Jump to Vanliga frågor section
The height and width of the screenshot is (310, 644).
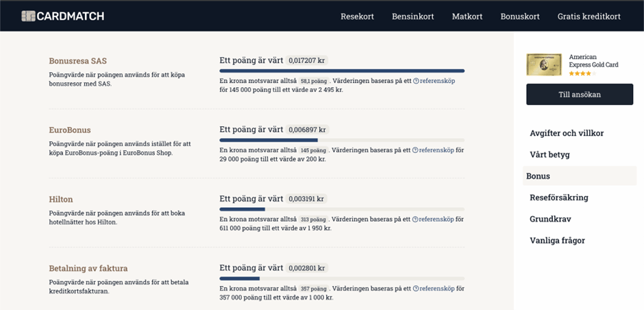(557, 241)
